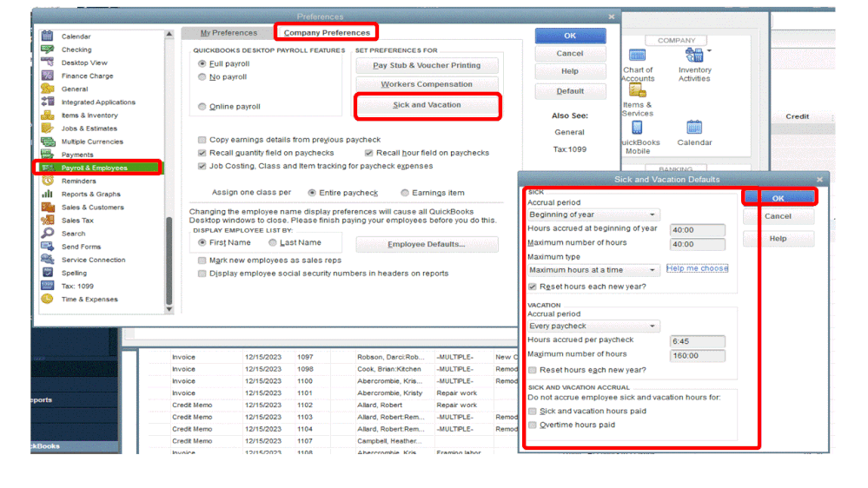Toggle Job Costing, Class and Item tracking checkbox
Screen dimensions: 868x488
point(202,166)
